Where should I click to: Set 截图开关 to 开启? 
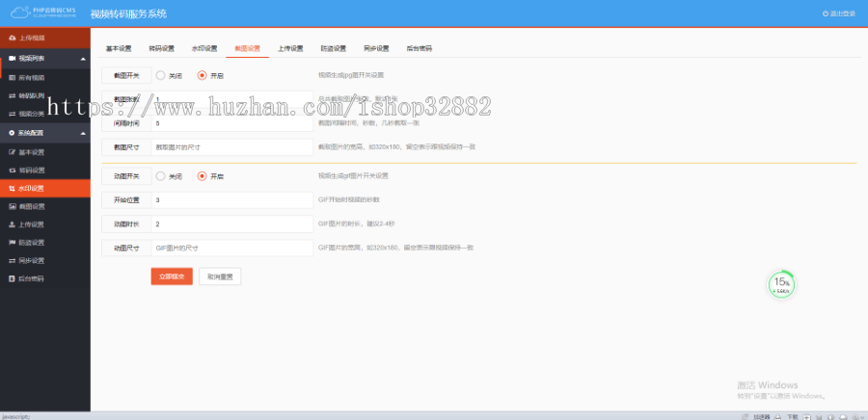click(203, 76)
